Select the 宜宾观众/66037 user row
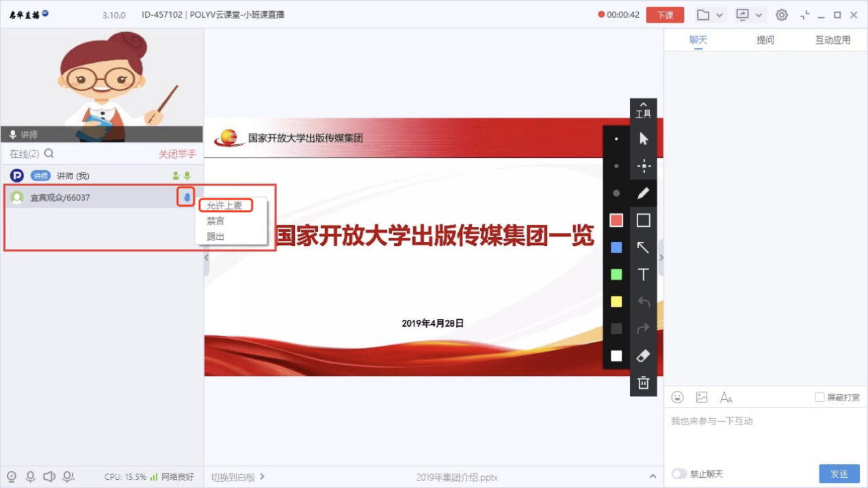This screenshot has width=868, height=488. (x=102, y=198)
